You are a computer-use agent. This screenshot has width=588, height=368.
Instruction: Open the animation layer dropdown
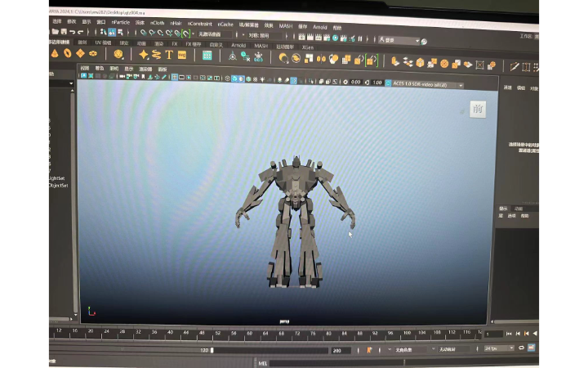pyautogui.click(x=455, y=349)
